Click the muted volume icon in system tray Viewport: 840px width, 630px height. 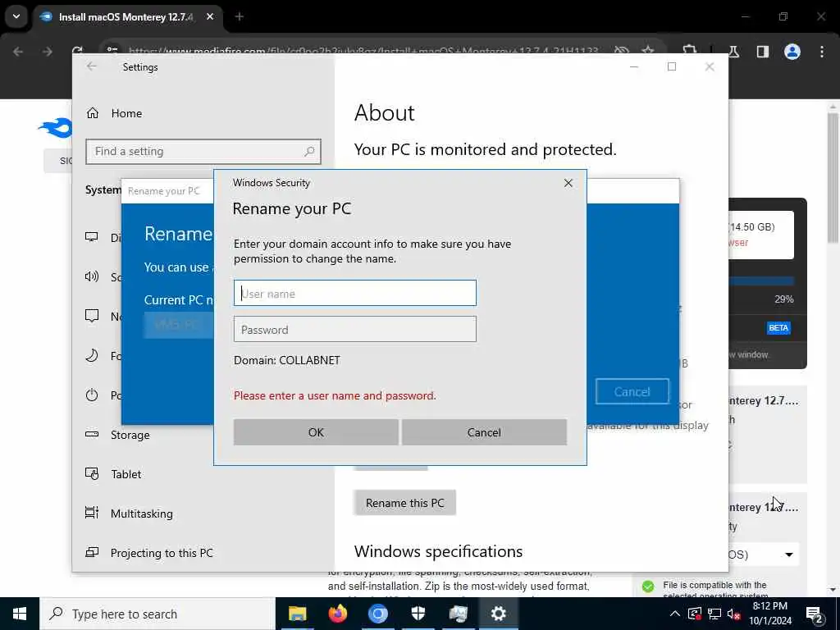click(x=734, y=614)
